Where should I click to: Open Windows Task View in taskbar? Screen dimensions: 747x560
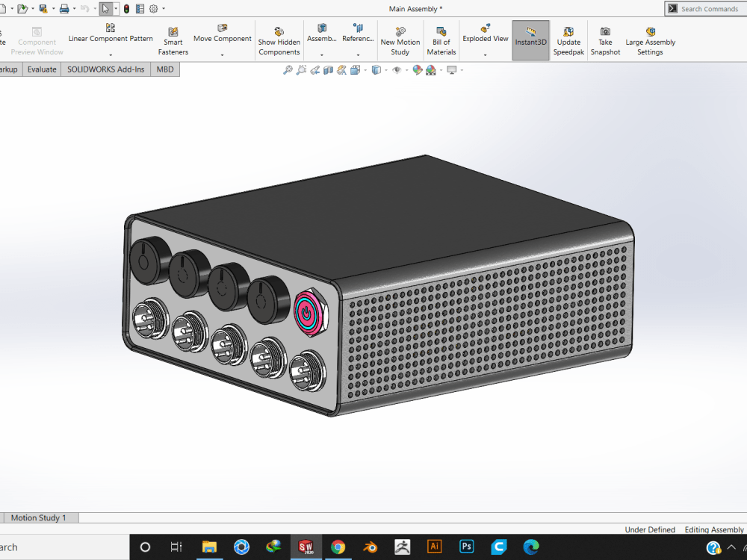[x=176, y=547]
